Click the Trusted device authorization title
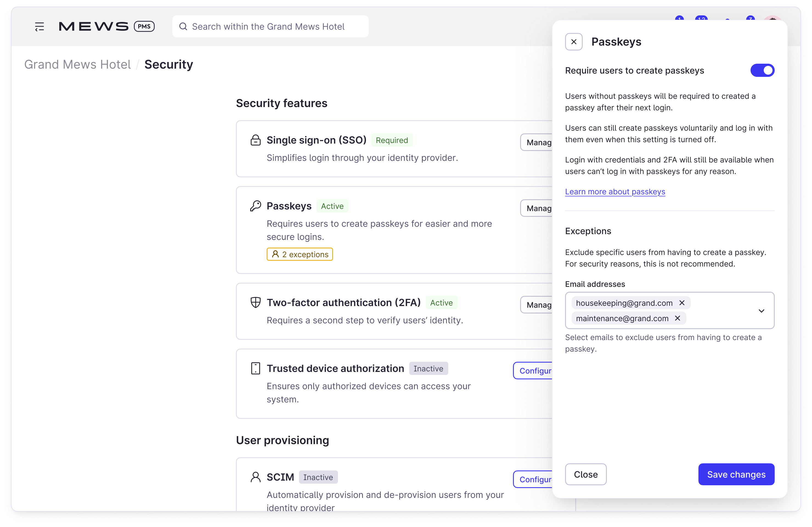 point(335,368)
